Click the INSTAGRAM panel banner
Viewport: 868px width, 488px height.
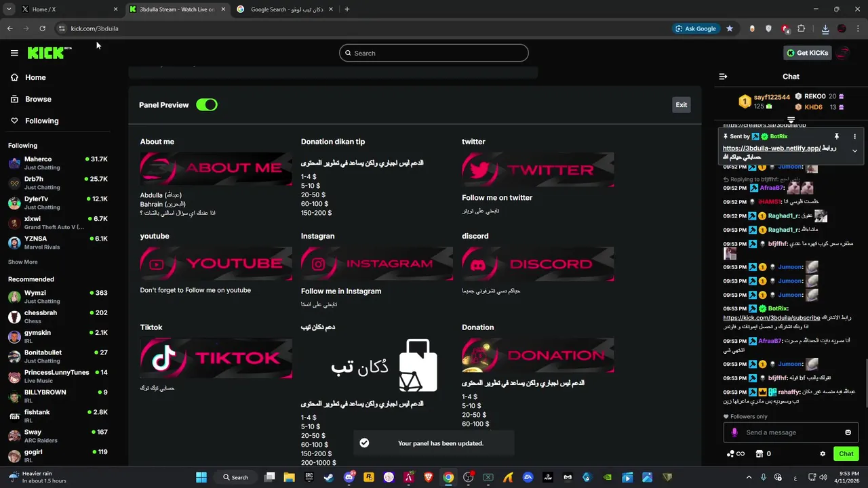coord(377,264)
